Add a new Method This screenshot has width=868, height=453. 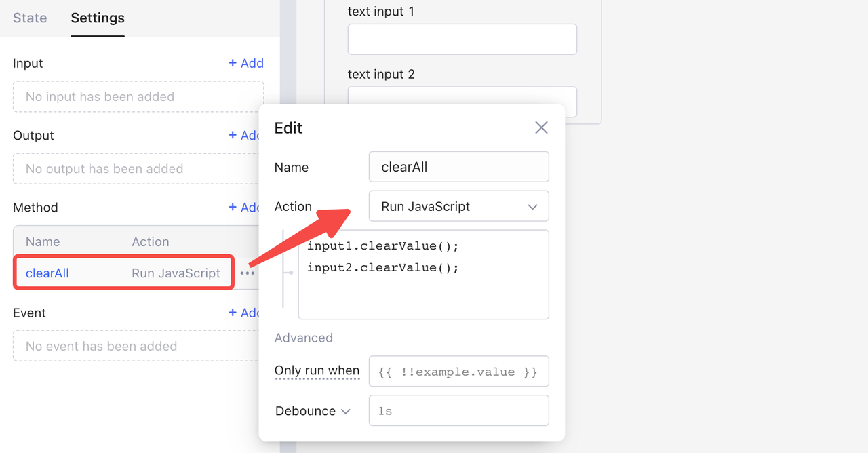click(243, 207)
